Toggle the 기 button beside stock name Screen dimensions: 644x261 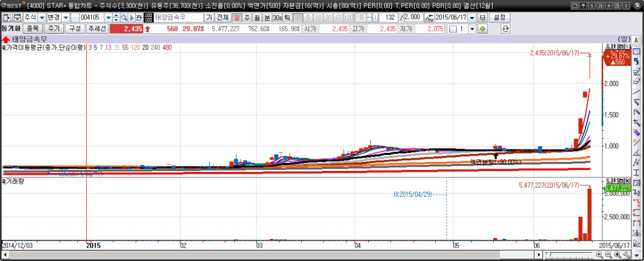[x=209, y=18]
